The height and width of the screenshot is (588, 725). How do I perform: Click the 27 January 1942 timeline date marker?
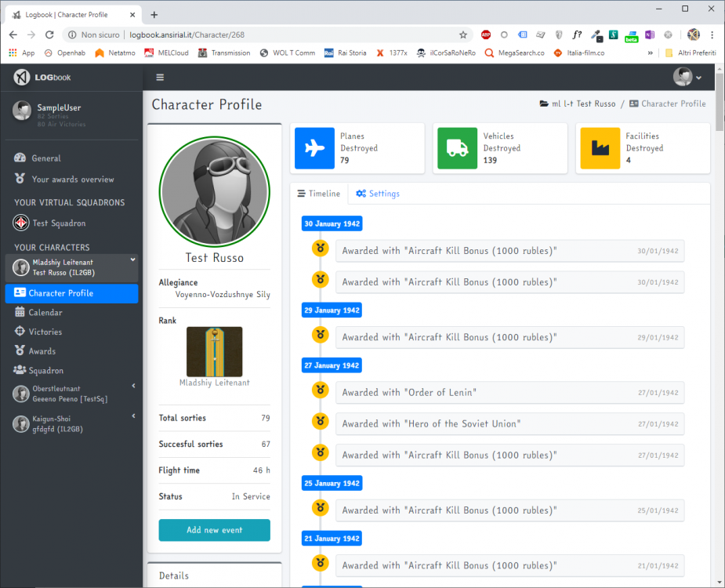tap(332, 365)
